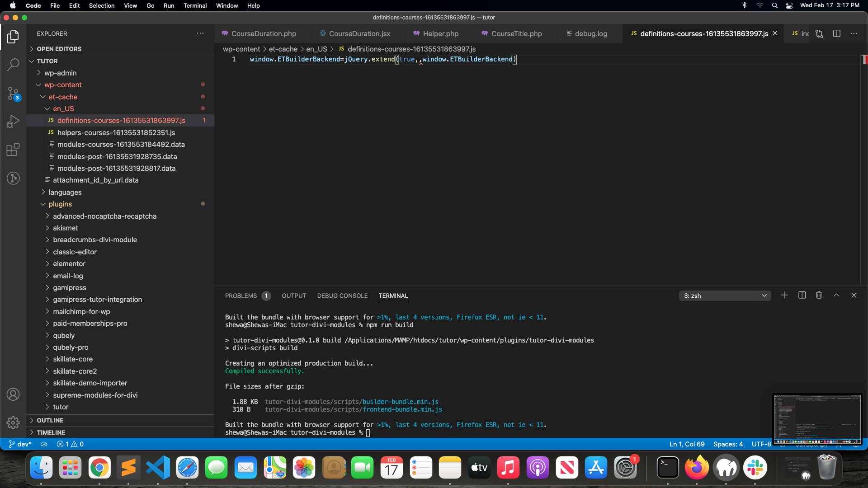Open the Terminal menu in the menu bar
This screenshot has width=868, height=488.
pyautogui.click(x=195, y=5)
